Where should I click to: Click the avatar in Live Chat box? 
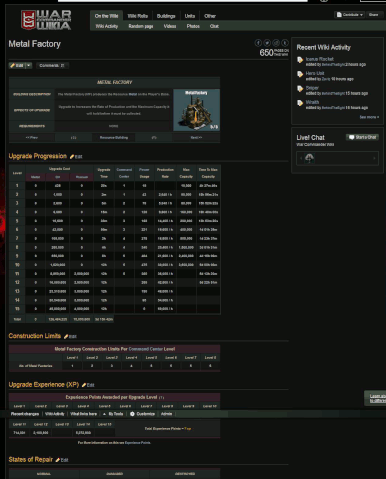tap(310, 158)
